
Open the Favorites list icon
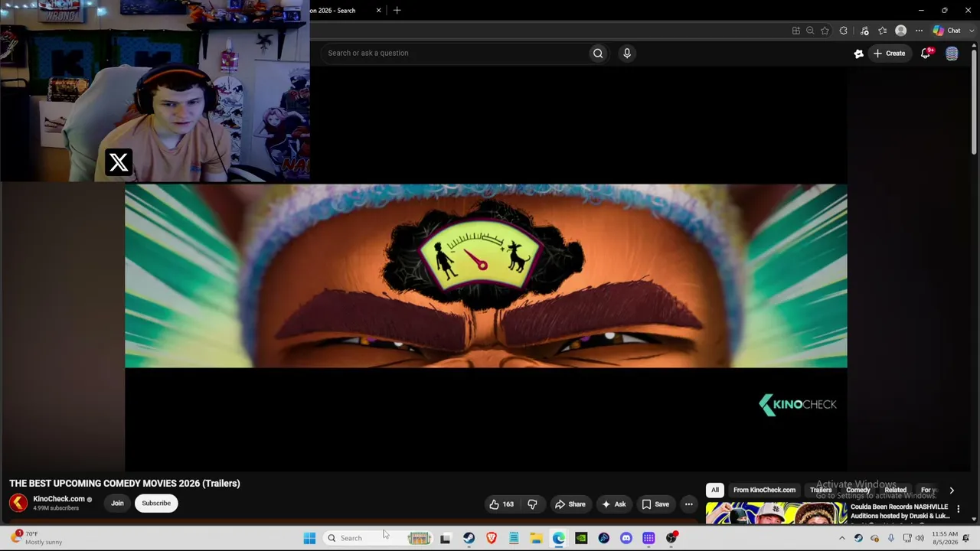(883, 31)
